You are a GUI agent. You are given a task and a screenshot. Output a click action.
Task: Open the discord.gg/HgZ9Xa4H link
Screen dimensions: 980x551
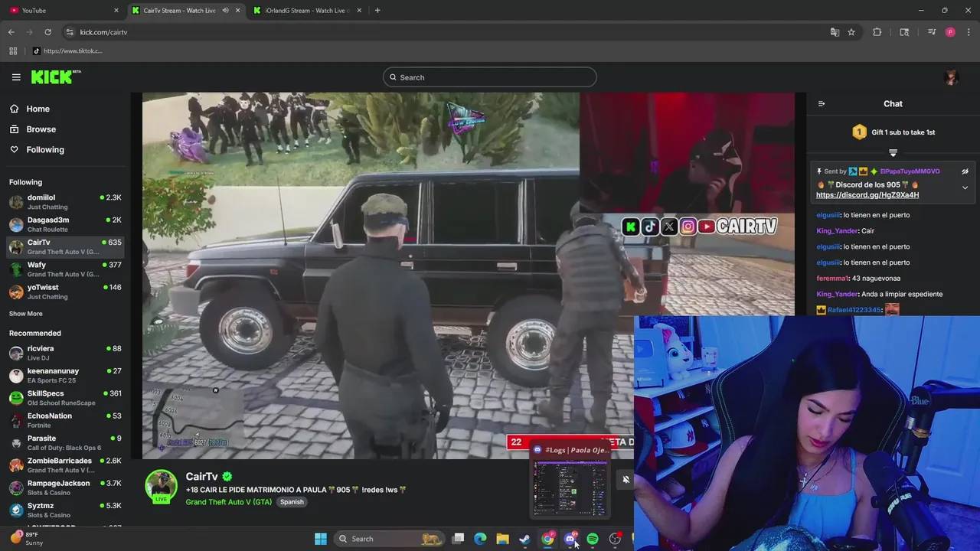867,195
